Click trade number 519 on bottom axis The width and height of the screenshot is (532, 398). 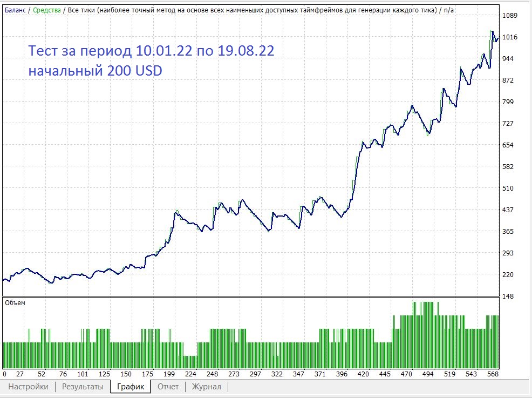point(449,374)
